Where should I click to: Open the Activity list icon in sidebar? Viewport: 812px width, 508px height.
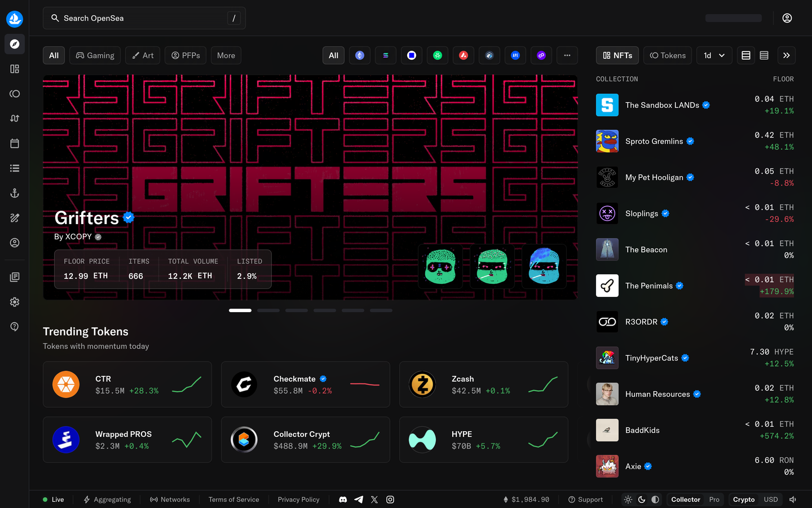15,168
